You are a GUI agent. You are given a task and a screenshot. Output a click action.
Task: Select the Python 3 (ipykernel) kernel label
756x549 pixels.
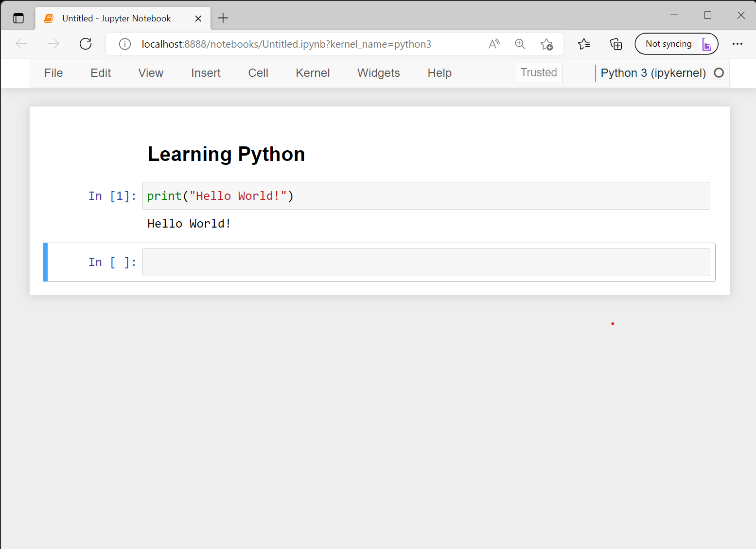click(653, 73)
